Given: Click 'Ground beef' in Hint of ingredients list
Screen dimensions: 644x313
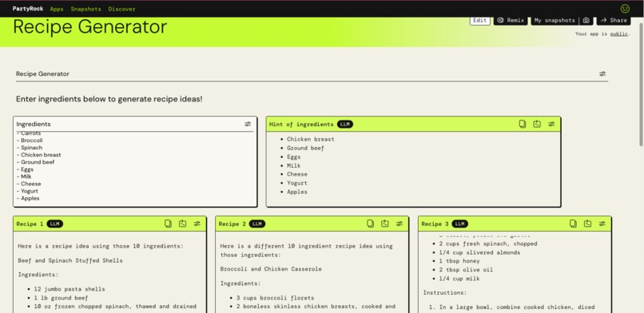Looking at the screenshot, I should [305, 148].
